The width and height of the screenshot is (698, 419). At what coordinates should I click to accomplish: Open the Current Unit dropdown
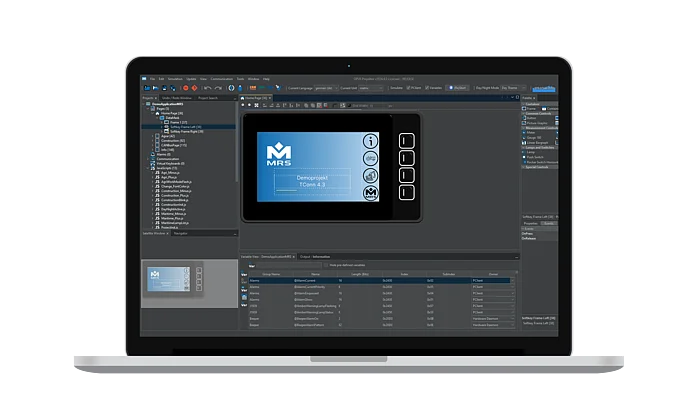coord(371,88)
